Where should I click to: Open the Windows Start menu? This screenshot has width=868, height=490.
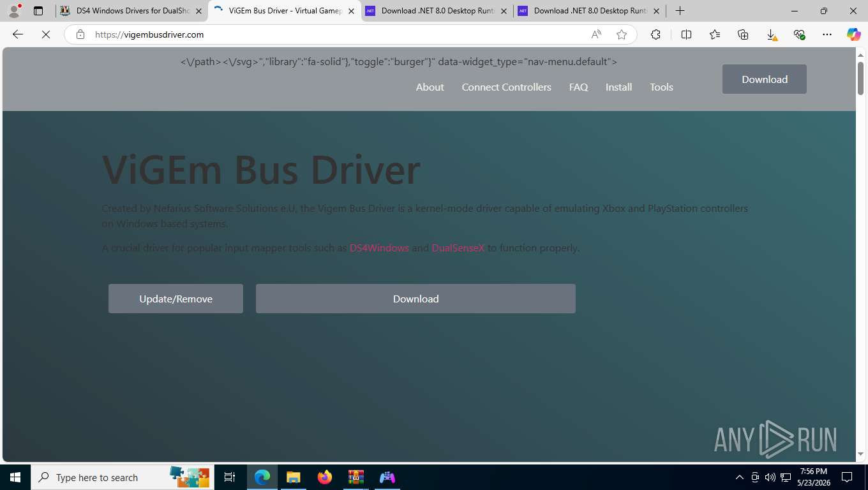click(15, 477)
